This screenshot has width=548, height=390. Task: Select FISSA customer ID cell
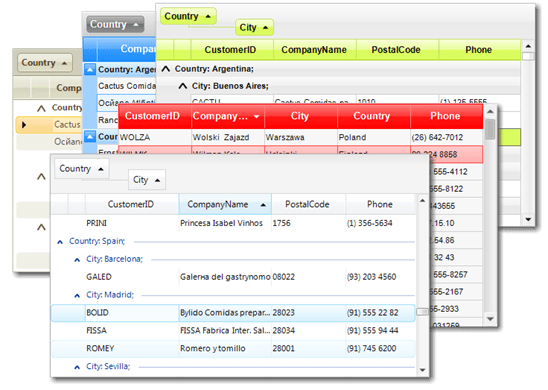point(132,331)
